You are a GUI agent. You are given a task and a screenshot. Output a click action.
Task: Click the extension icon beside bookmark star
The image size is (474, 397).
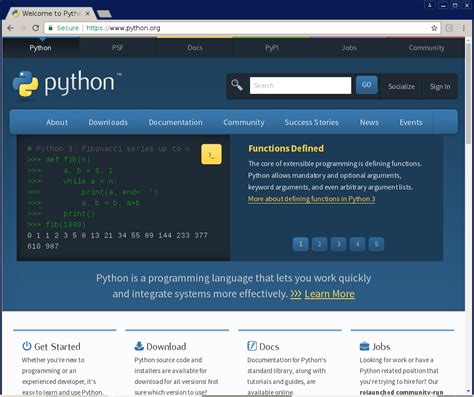pos(449,28)
